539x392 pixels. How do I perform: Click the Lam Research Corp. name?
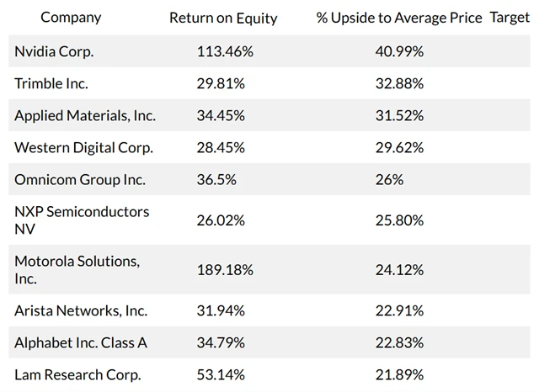[77, 374]
